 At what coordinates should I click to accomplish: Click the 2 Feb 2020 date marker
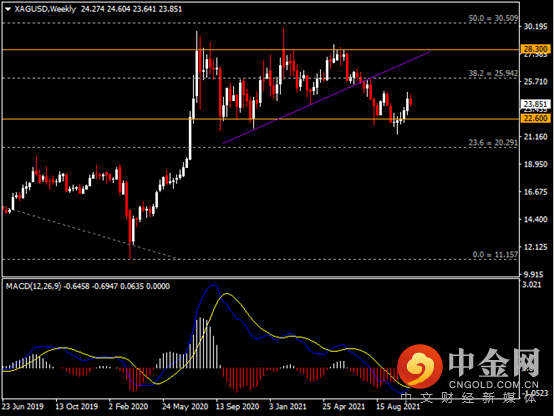click(128, 406)
